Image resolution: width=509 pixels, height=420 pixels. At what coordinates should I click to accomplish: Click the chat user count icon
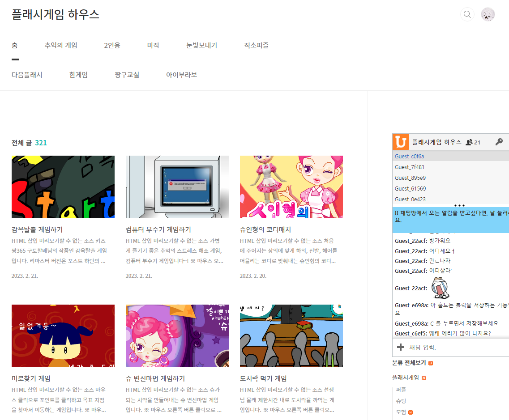pos(469,142)
